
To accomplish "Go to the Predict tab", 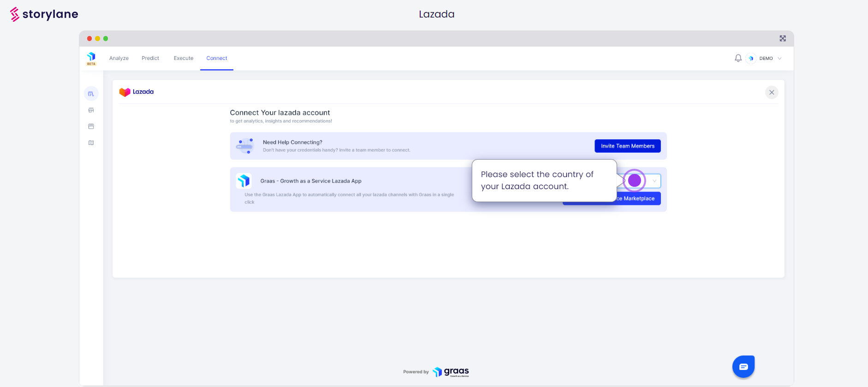I will point(150,59).
